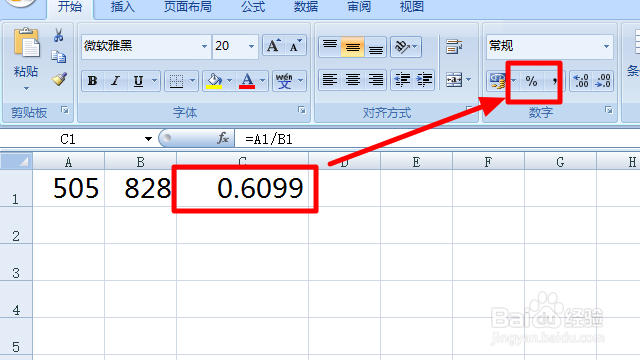The image size is (640, 360).
Task: Open number group dialog launcher
Action: (x=609, y=110)
